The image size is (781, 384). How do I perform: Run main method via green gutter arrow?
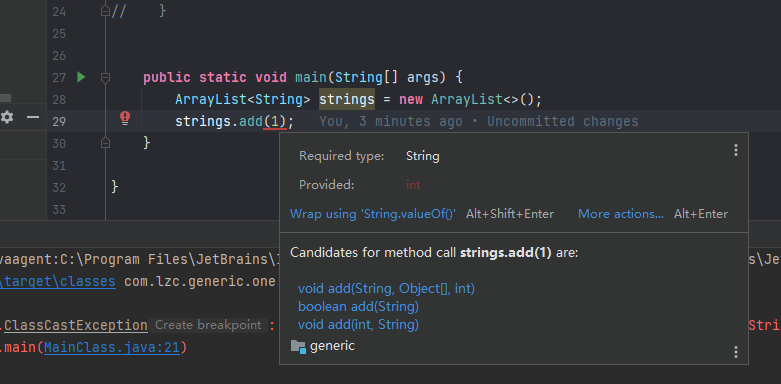(81, 77)
